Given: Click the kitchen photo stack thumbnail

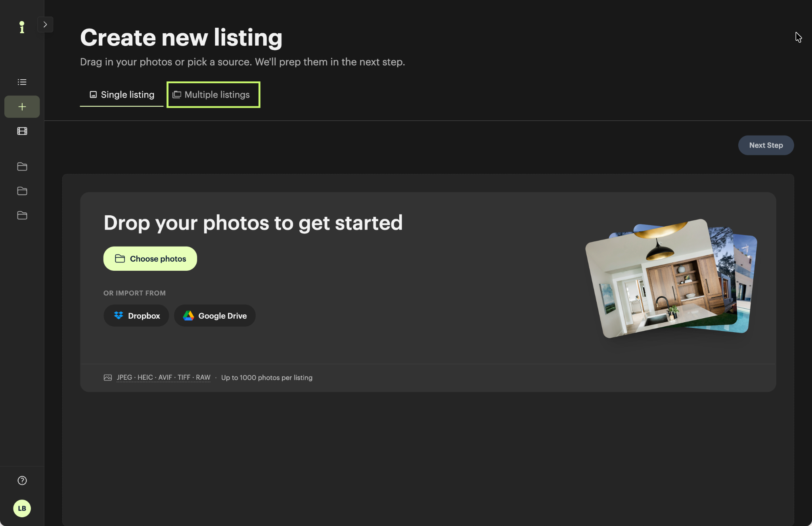Looking at the screenshot, I should (x=671, y=278).
